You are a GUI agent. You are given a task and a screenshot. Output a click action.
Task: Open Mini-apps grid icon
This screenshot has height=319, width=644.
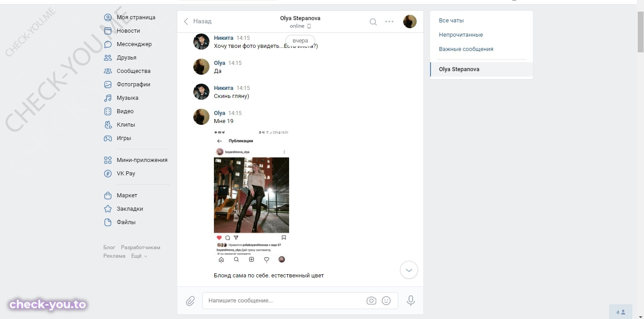tap(108, 160)
